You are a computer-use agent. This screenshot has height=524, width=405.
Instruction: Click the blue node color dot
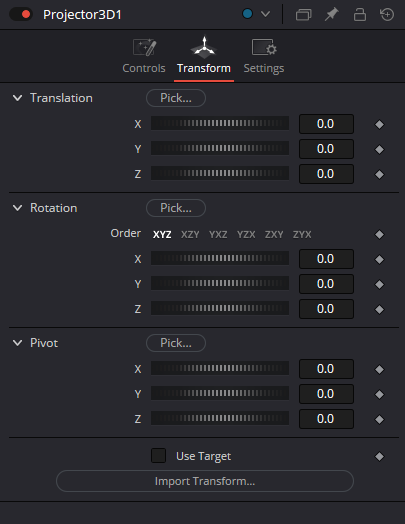[247, 14]
